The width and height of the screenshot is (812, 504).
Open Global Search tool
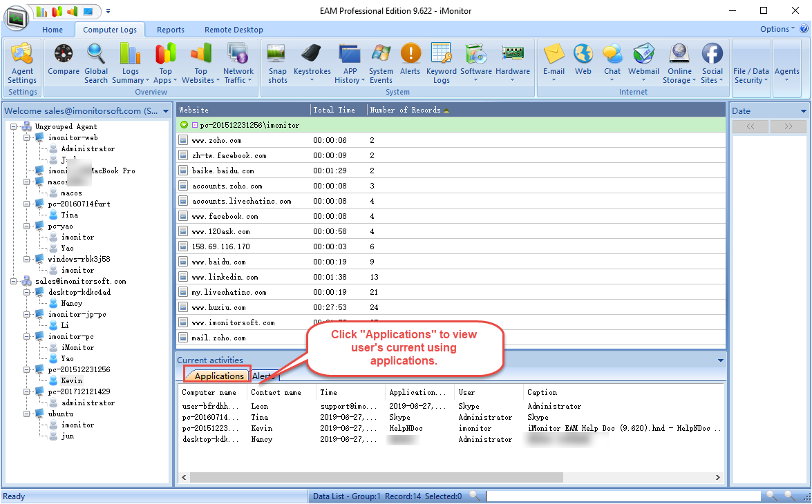[x=96, y=64]
